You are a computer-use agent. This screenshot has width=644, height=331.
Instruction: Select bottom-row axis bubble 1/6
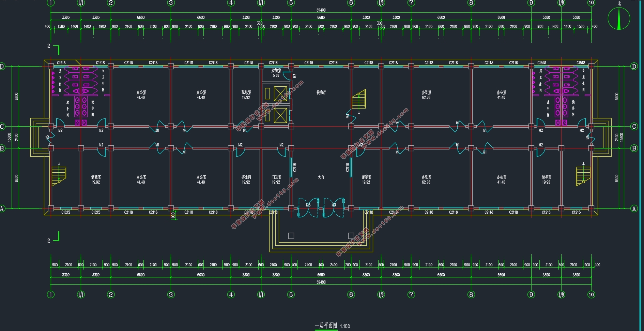(x=381, y=294)
